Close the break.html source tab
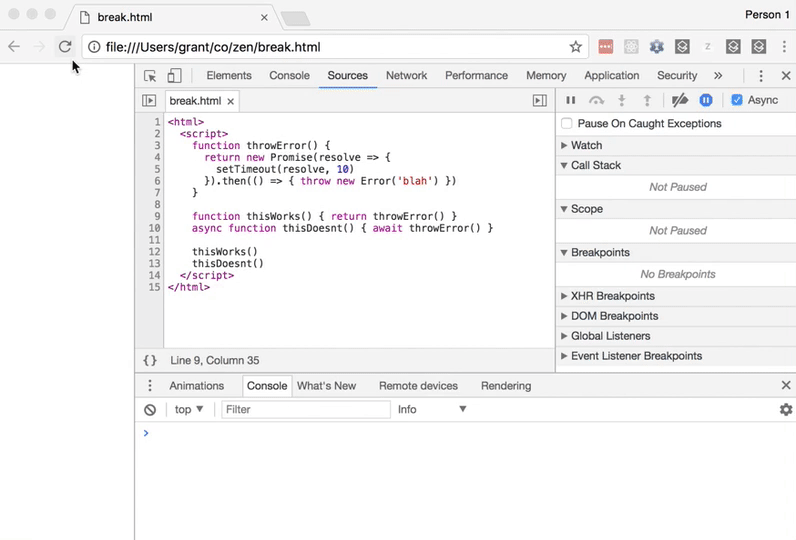Viewport: 796px width, 540px height. coord(230,101)
